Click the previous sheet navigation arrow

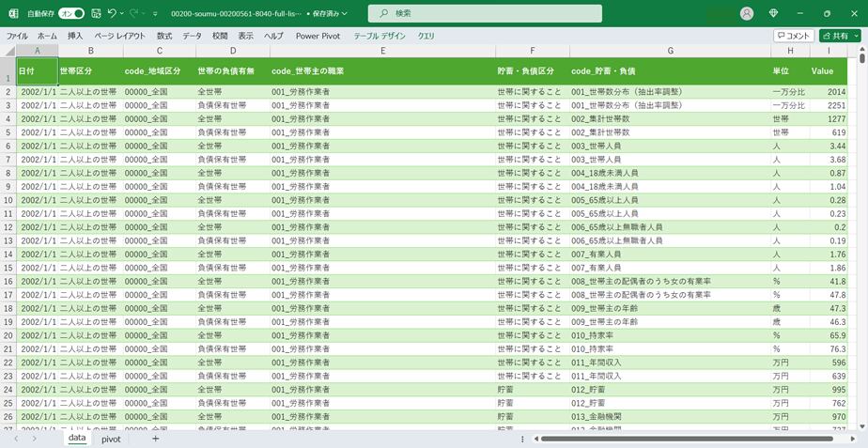tap(16, 439)
